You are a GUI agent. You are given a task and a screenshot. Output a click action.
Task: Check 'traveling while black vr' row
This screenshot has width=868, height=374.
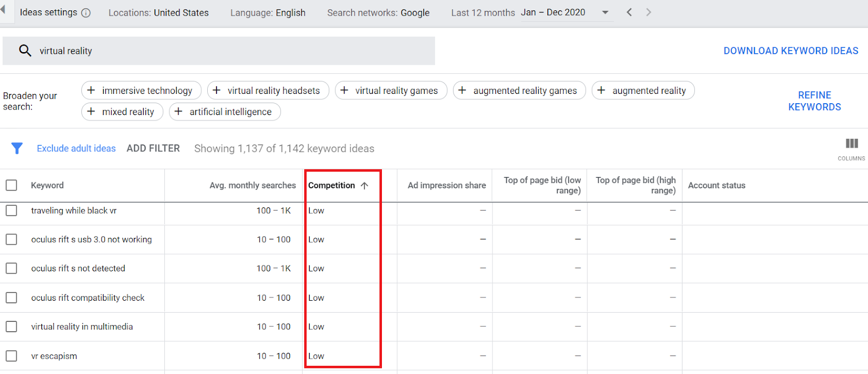(11, 211)
